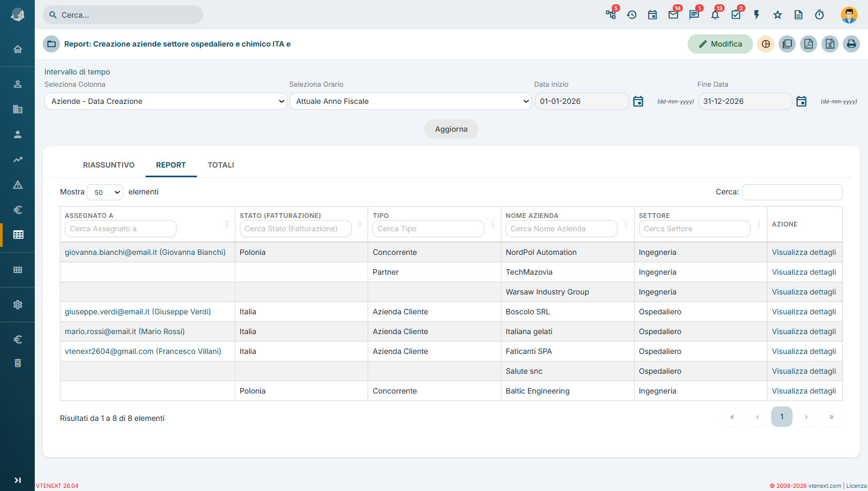Open the mail icon with badge 14

[673, 14]
